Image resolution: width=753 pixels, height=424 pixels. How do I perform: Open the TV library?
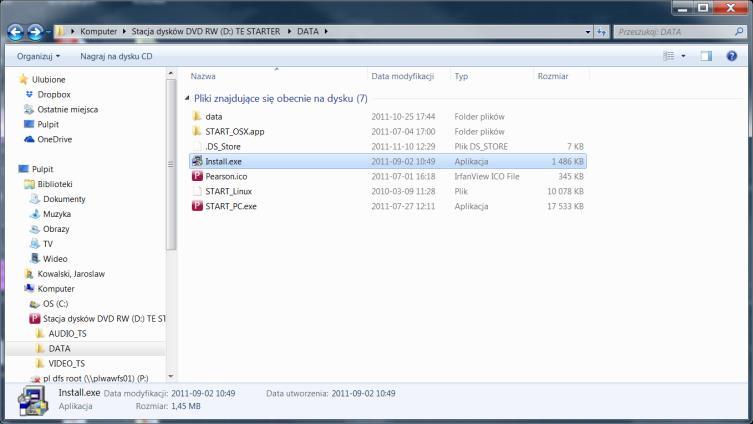pos(48,244)
